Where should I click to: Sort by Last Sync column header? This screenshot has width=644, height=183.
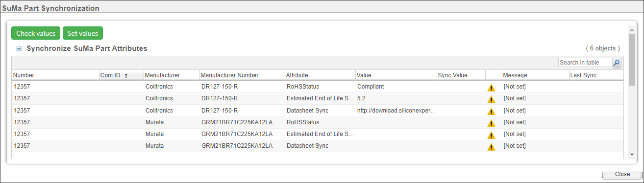pyautogui.click(x=583, y=75)
